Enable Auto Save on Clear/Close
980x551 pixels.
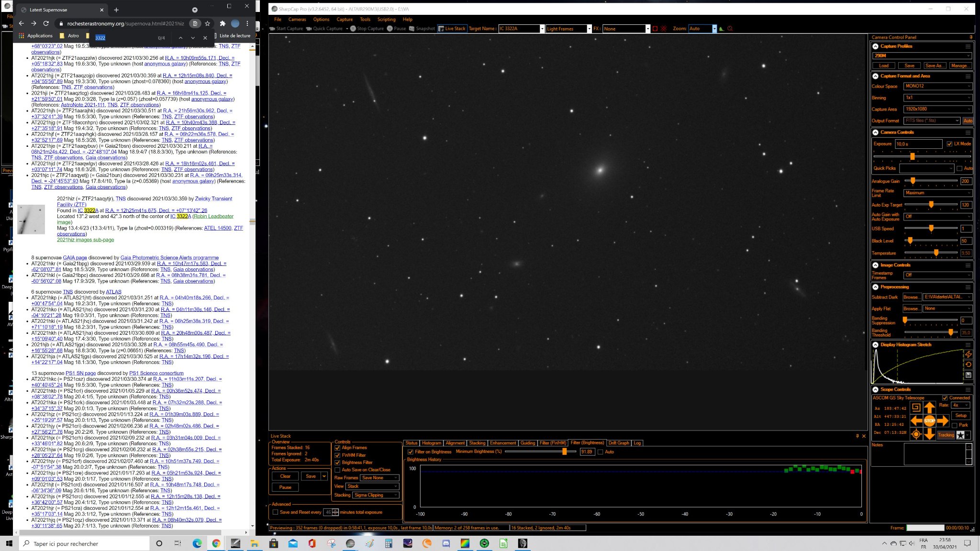coord(337,470)
